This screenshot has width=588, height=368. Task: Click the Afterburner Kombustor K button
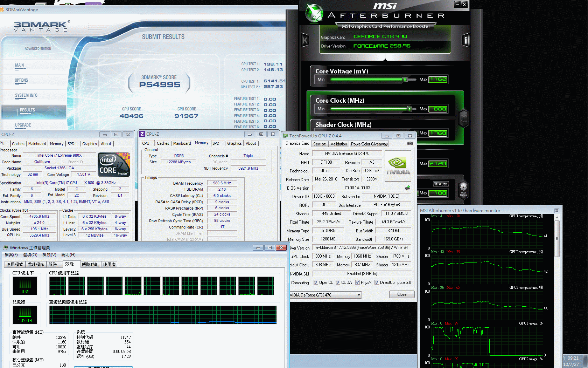tap(305, 40)
